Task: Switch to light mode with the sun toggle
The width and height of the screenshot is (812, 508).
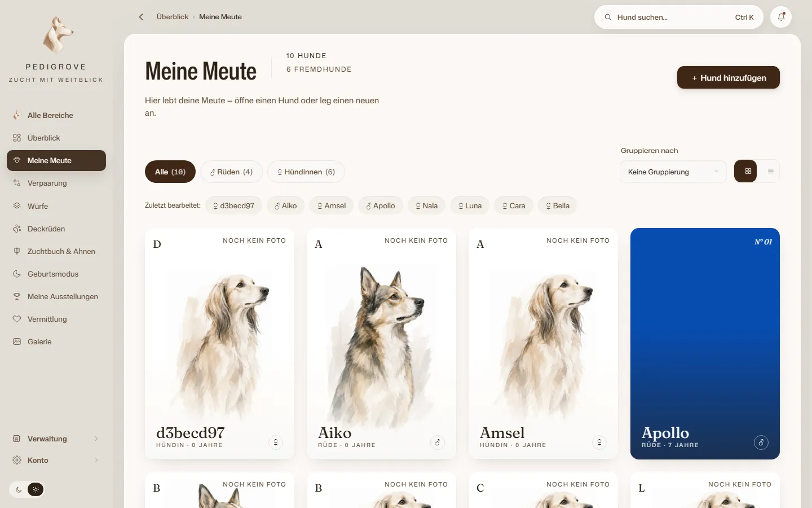Action: click(36, 489)
